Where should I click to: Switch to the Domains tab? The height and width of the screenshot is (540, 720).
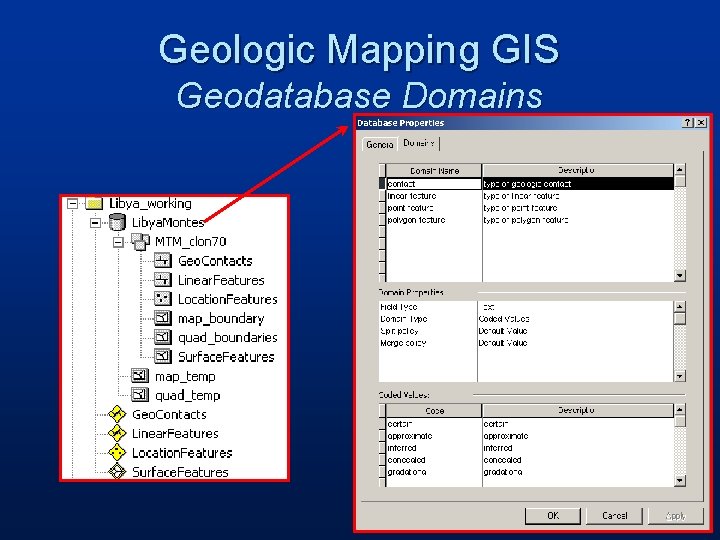(419, 143)
